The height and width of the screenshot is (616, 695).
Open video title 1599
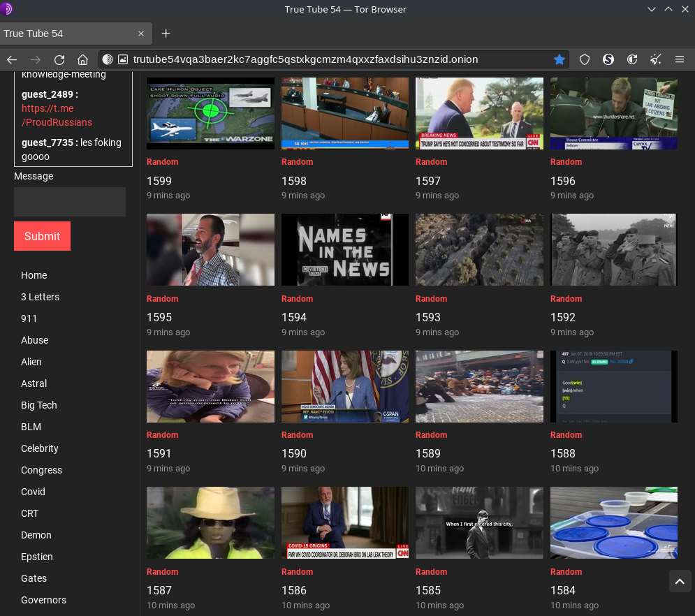pyautogui.click(x=159, y=182)
